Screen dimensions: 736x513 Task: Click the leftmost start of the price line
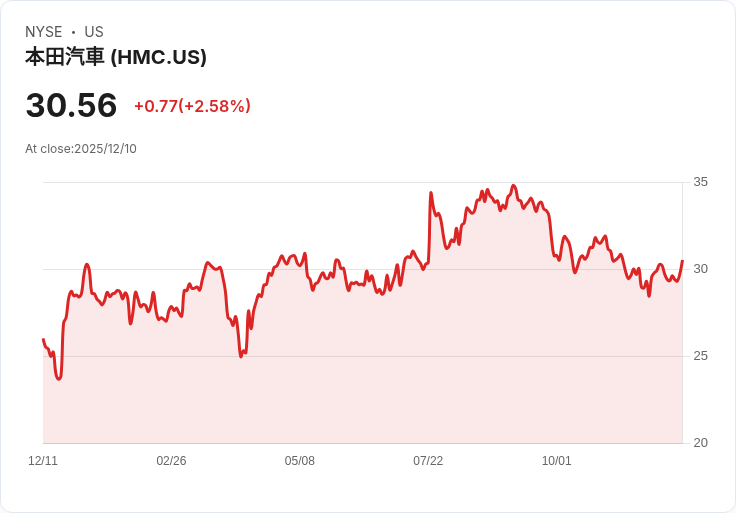click(44, 339)
